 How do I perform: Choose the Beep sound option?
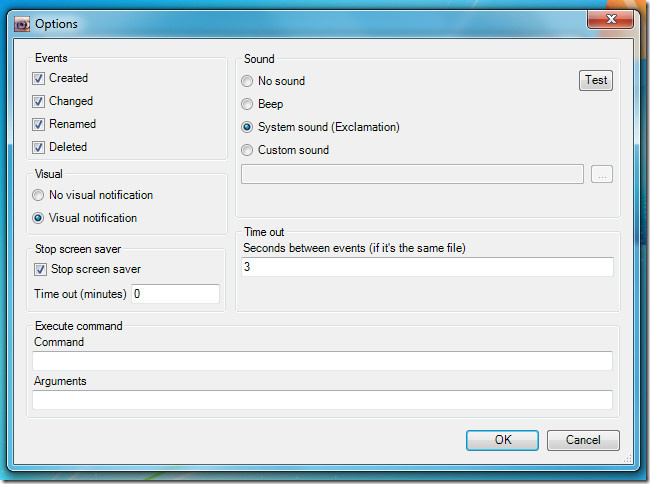pos(247,104)
